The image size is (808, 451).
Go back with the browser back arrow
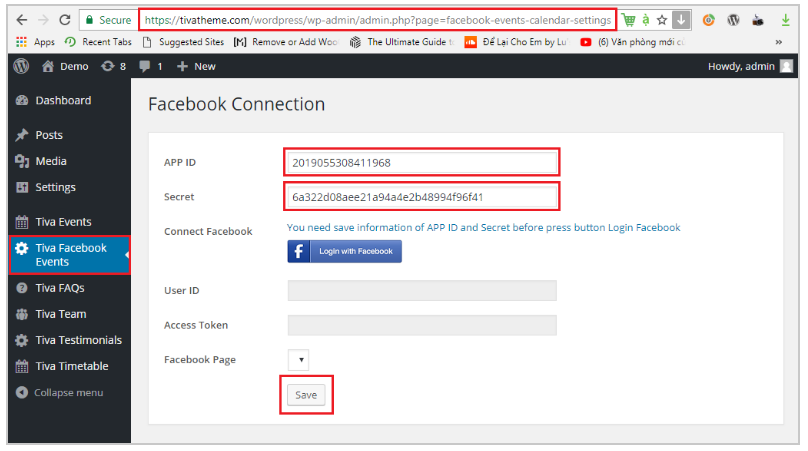tap(22, 20)
